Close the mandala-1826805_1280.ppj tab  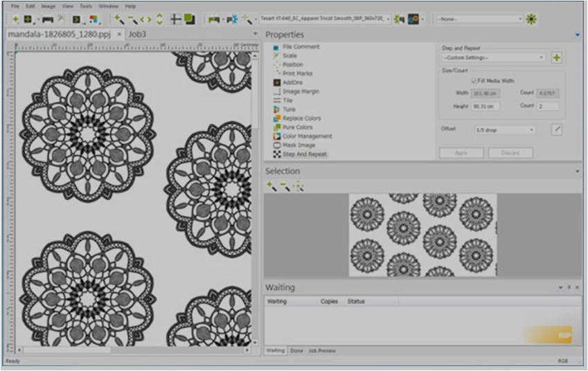[119, 34]
